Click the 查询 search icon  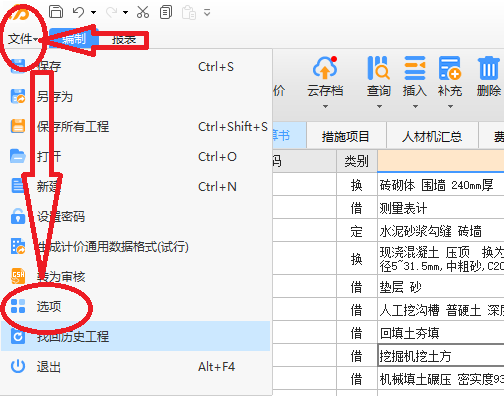[x=378, y=68]
